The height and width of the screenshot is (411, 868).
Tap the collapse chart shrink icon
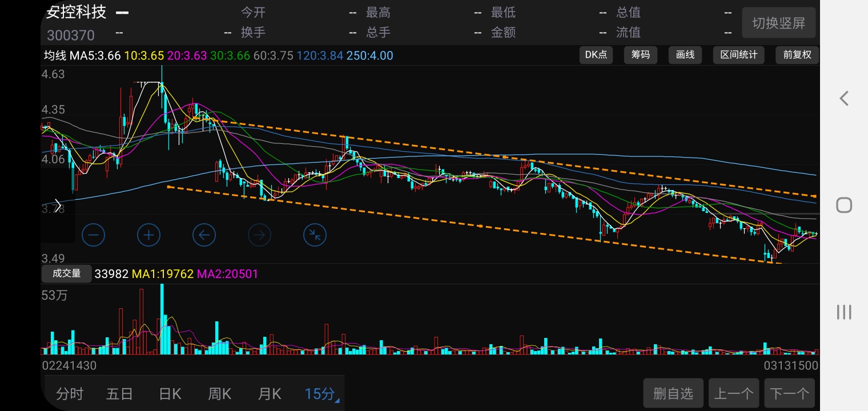(315, 235)
